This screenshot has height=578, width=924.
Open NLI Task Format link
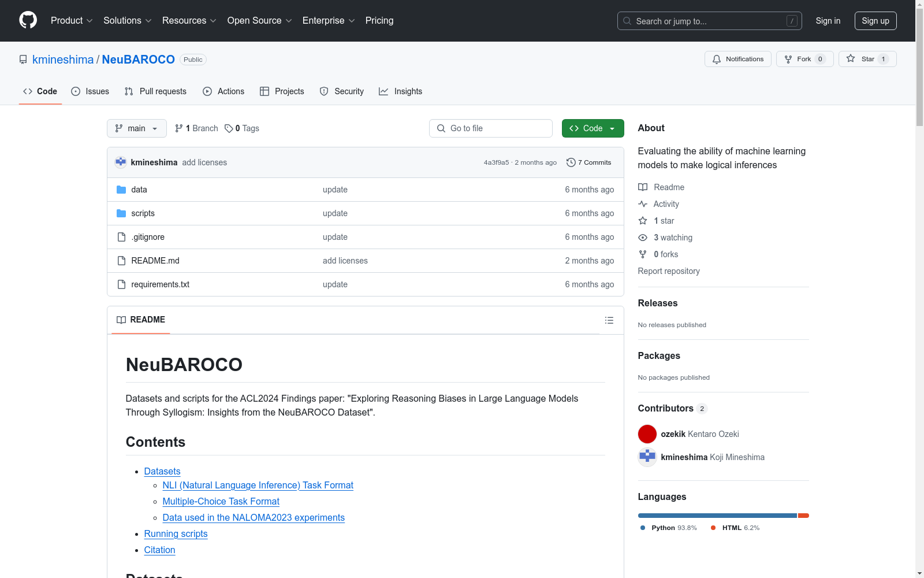(x=258, y=486)
